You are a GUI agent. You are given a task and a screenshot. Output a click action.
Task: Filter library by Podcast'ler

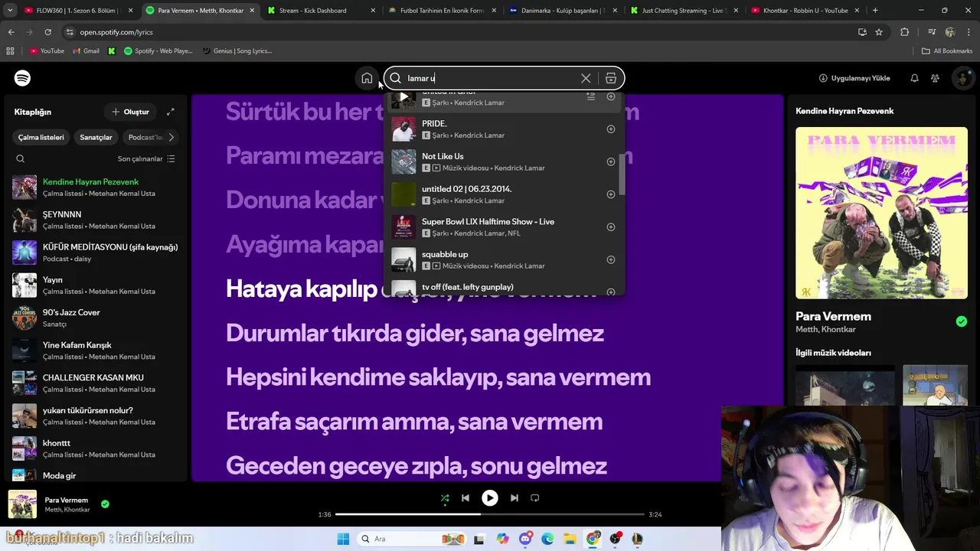pyautogui.click(x=143, y=137)
